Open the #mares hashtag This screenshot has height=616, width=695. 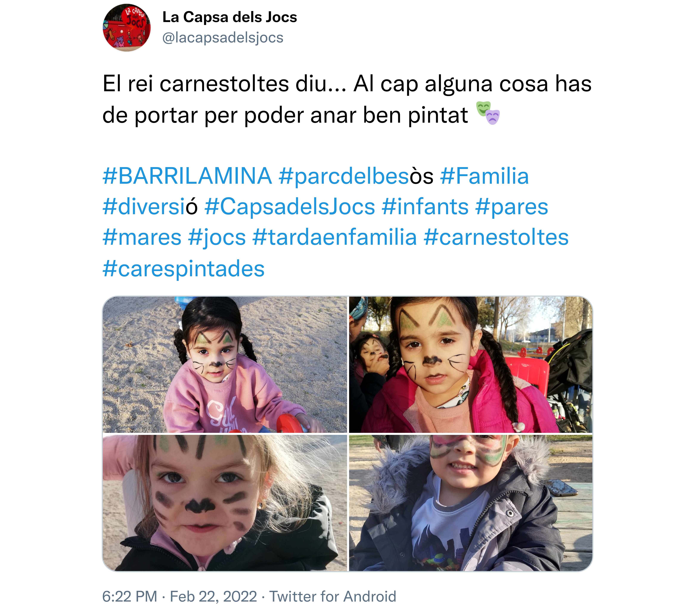tap(142, 237)
